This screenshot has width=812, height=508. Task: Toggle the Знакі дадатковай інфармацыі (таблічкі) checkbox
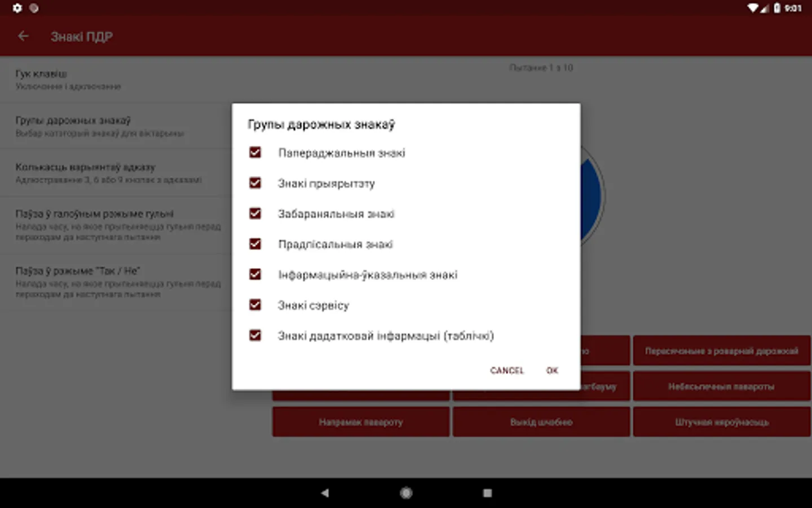pos(255,335)
